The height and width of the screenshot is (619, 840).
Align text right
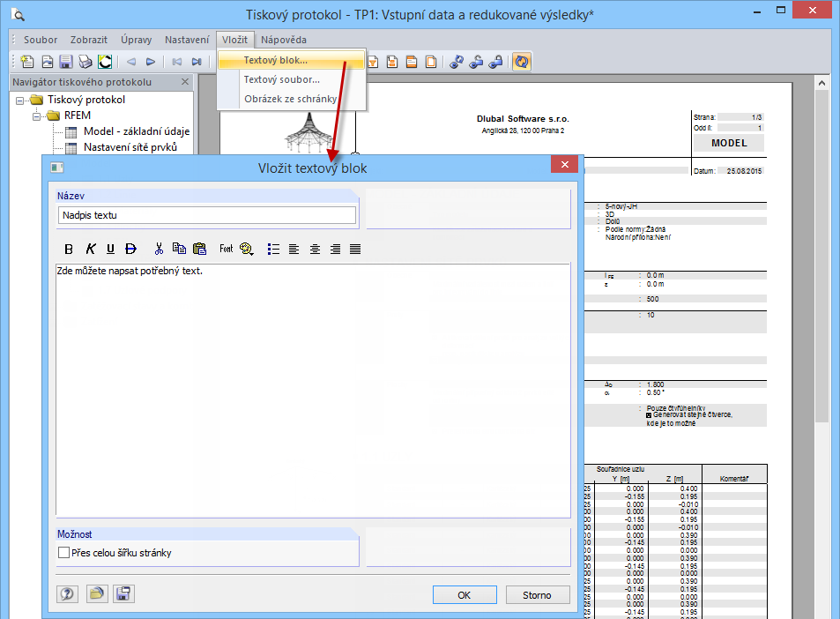tap(335, 249)
